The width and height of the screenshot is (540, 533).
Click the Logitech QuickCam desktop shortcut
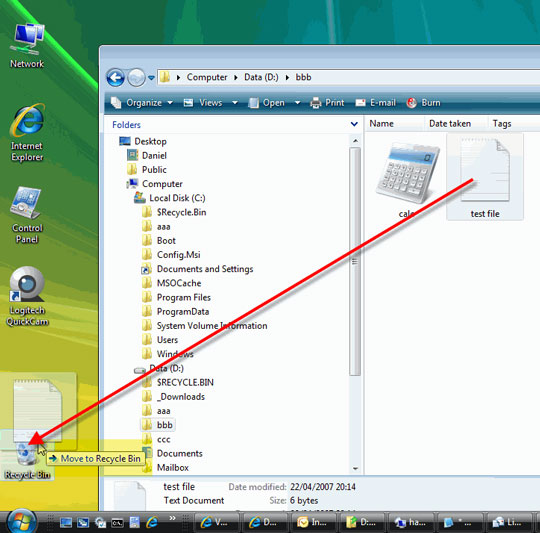tap(27, 297)
